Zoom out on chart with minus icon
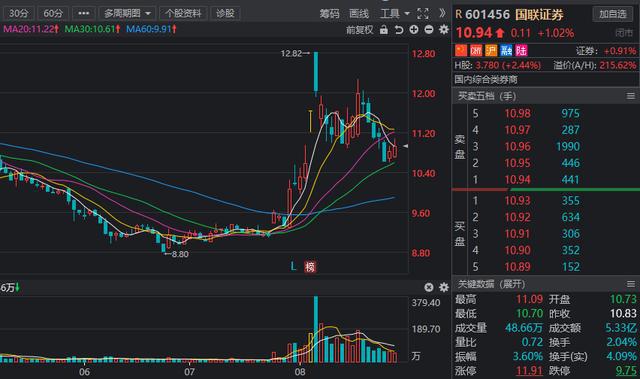Viewport: 640px width, 379px height. click(x=429, y=30)
